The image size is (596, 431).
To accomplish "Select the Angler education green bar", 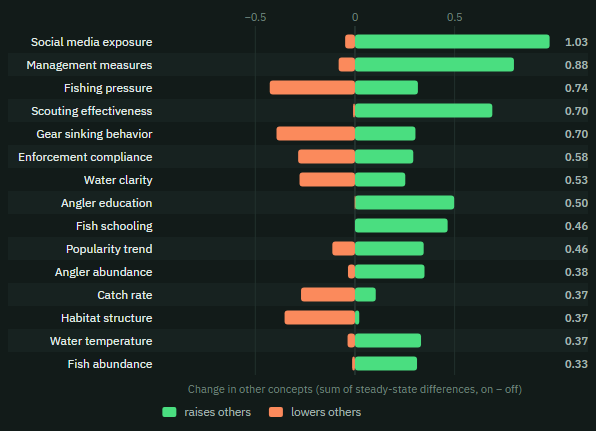I will coord(404,203).
